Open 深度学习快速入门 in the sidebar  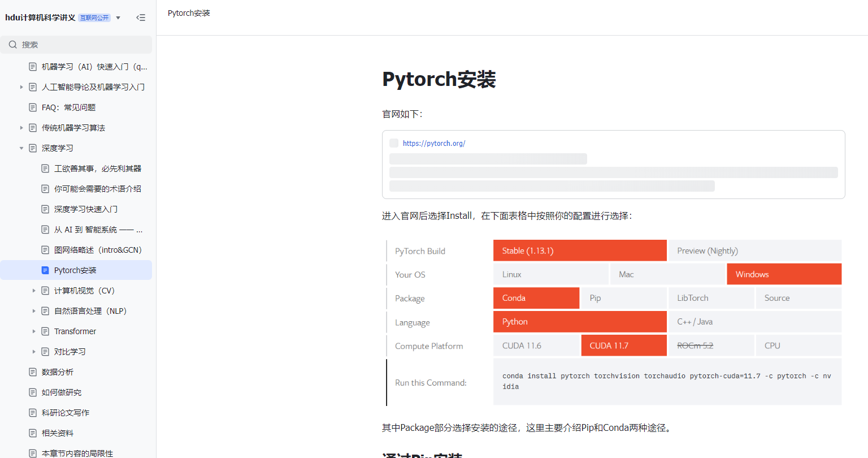pyautogui.click(x=86, y=209)
